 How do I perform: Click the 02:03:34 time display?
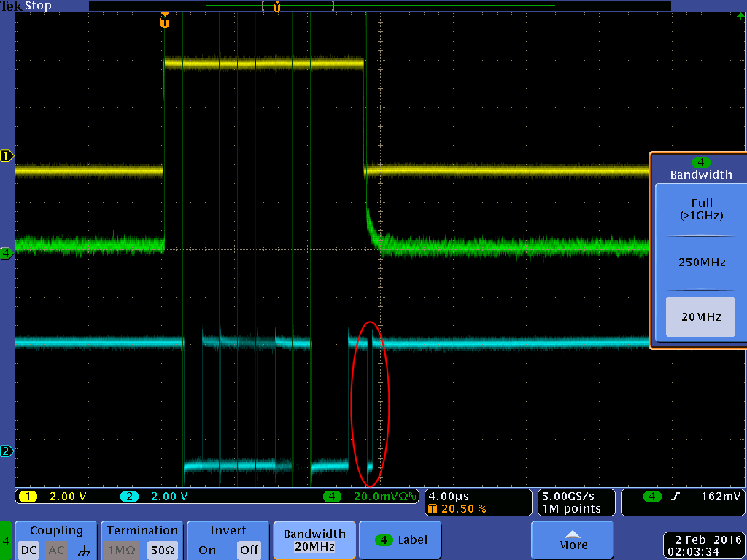click(693, 552)
